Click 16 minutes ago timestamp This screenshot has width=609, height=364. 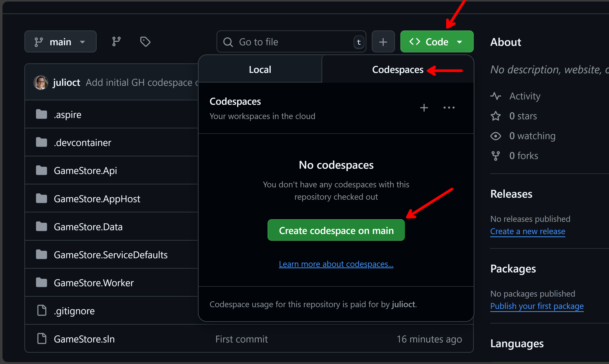pyautogui.click(x=429, y=339)
